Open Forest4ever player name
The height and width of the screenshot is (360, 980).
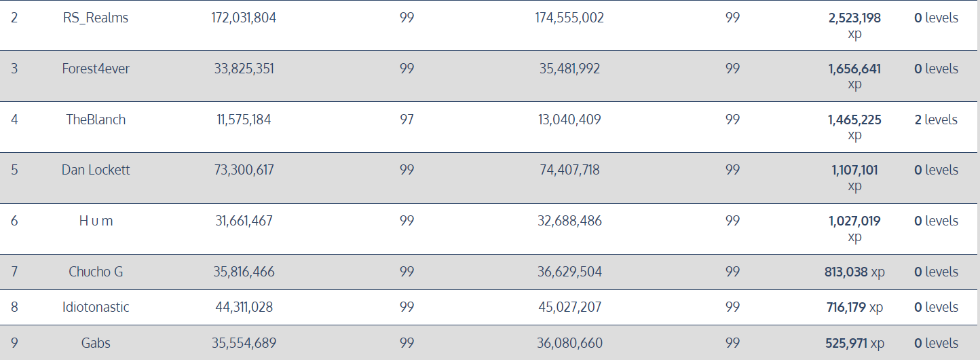[95, 69]
